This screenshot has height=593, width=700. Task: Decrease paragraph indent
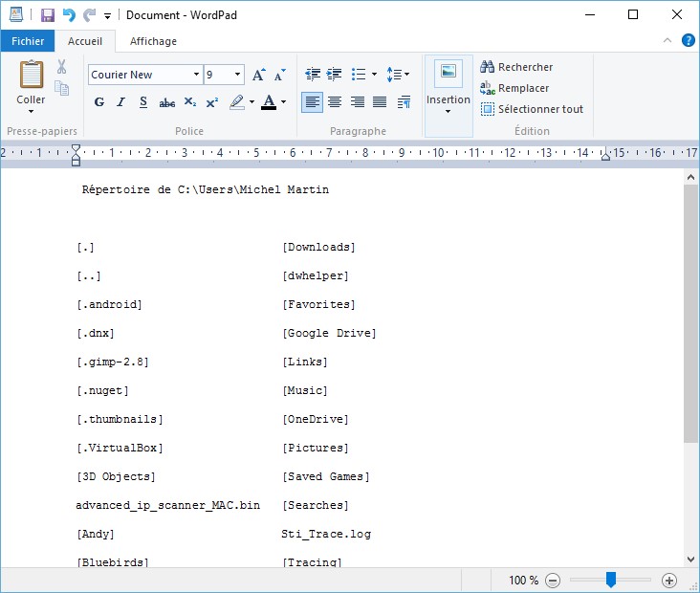tap(312, 75)
